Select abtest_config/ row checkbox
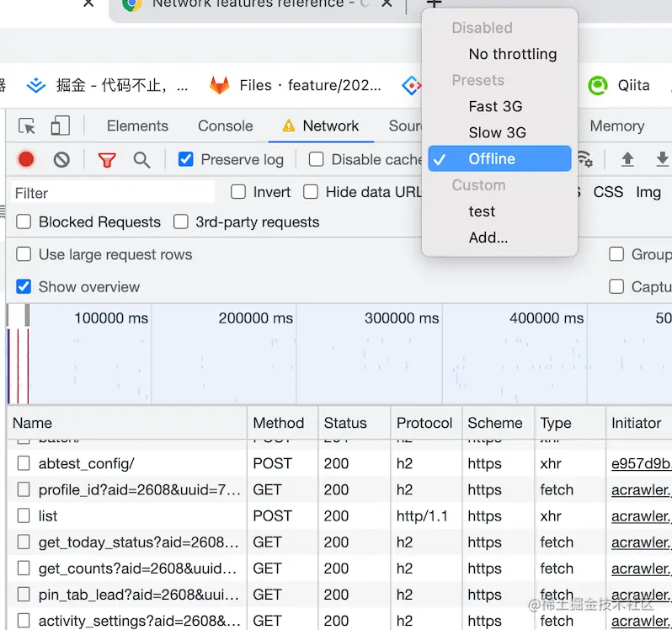 click(x=24, y=463)
